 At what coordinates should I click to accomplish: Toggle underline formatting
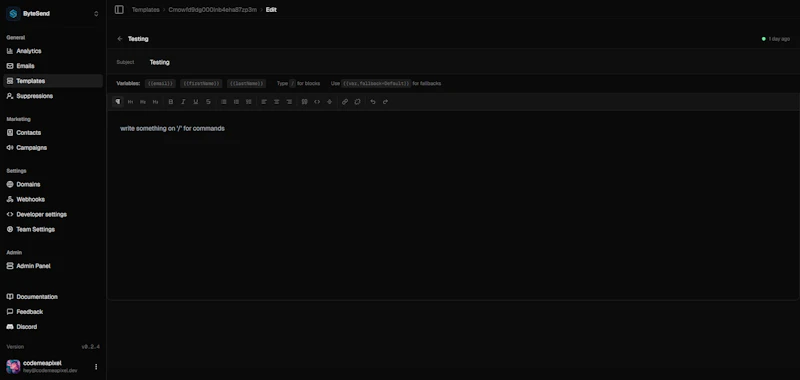pyautogui.click(x=195, y=102)
